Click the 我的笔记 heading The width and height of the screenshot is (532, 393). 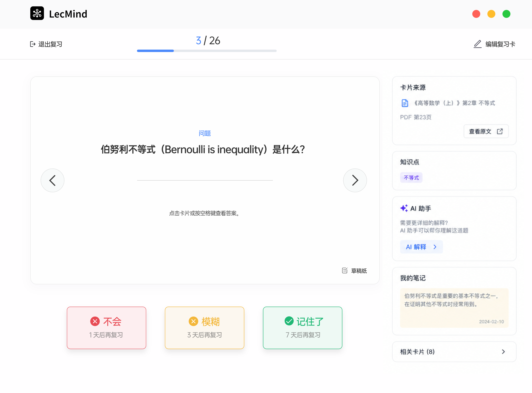pyautogui.click(x=413, y=278)
